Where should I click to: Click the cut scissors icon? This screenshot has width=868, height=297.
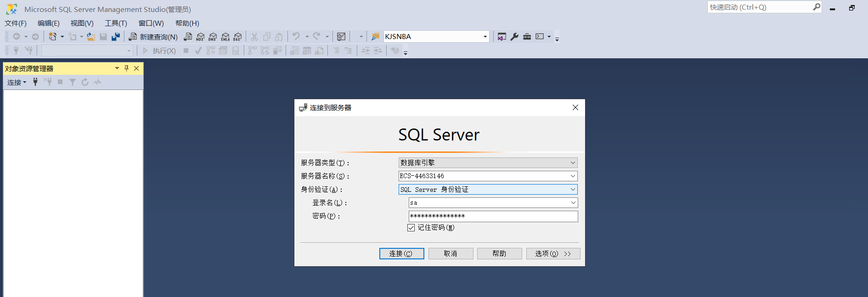pos(254,37)
